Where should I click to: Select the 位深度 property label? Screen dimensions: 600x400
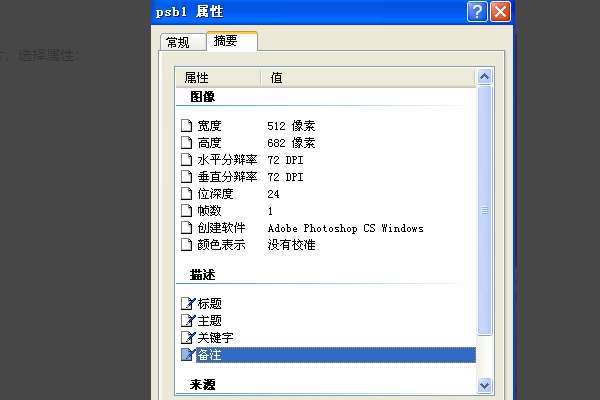tap(215, 194)
